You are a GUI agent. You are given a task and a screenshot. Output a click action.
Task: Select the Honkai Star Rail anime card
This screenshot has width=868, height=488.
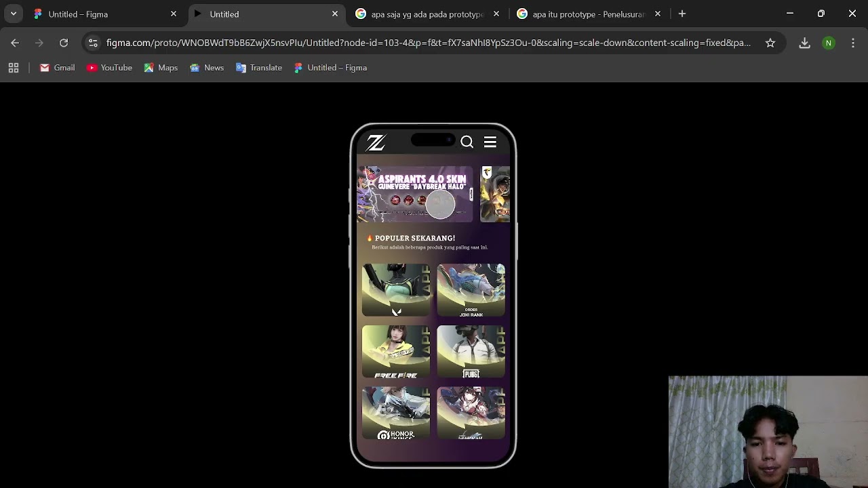click(x=471, y=413)
